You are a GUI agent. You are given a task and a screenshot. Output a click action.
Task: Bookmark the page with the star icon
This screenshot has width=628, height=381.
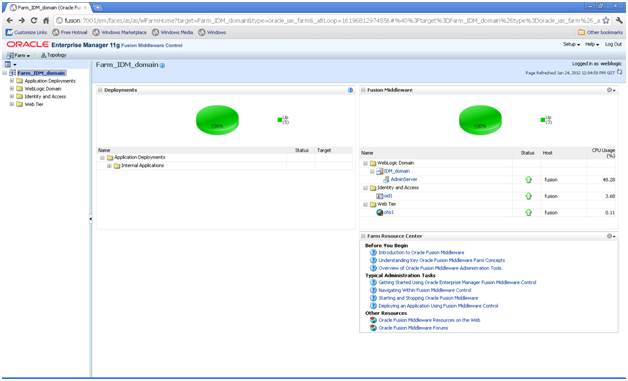(x=606, y=20)
